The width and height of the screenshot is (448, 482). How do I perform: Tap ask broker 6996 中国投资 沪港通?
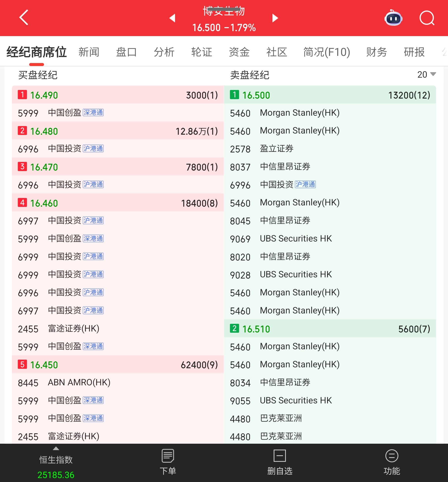330,185
